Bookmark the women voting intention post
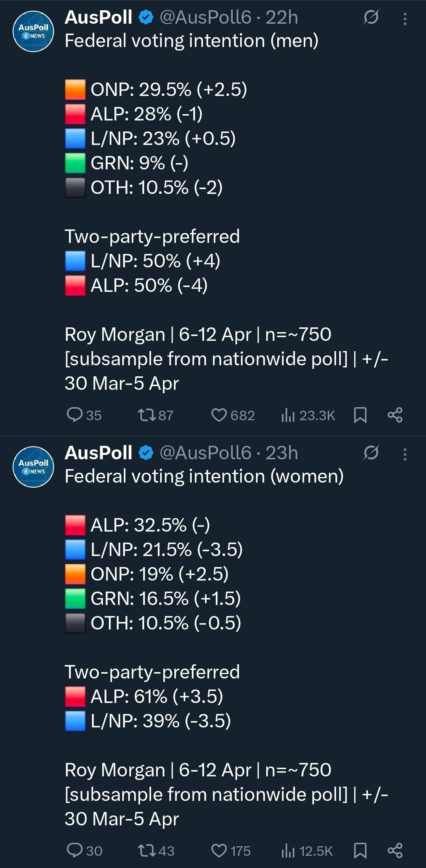This screenshot has height=868, width=426. click(360, 850)
